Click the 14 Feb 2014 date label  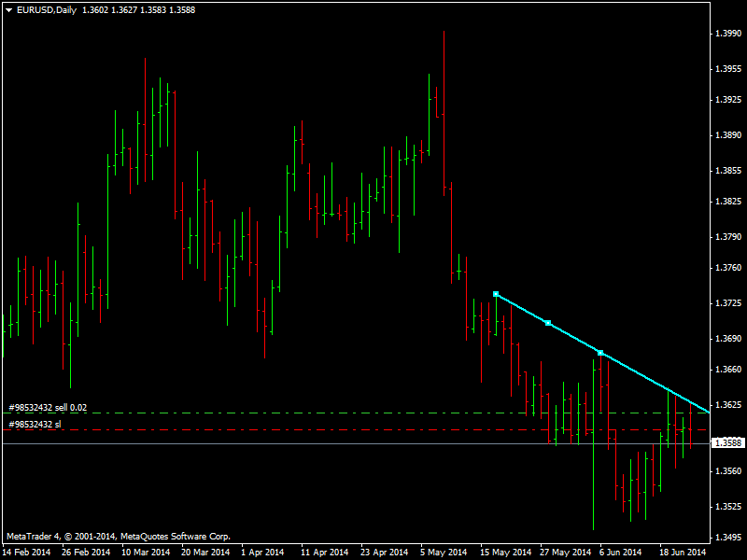[26, 553]
